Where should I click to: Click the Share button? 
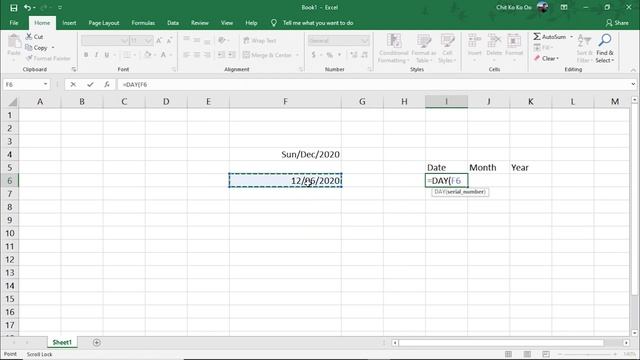[617, 23]
